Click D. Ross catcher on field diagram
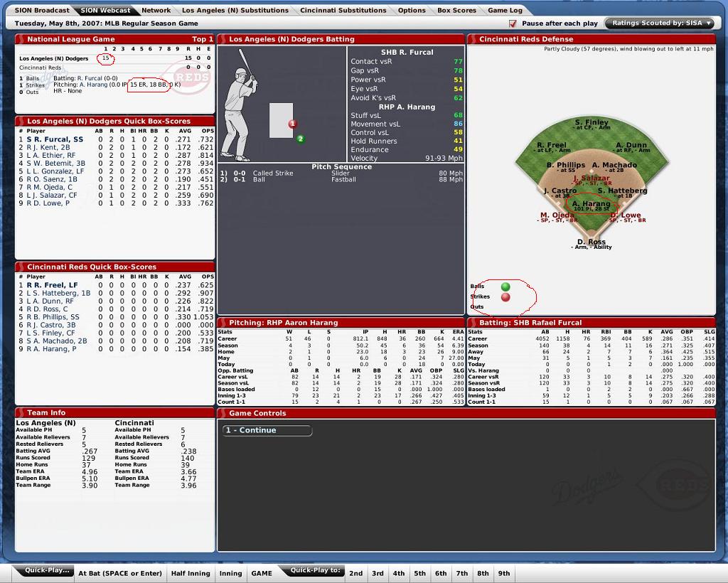Screen dimensions: 728x583 tap(591, 241)
